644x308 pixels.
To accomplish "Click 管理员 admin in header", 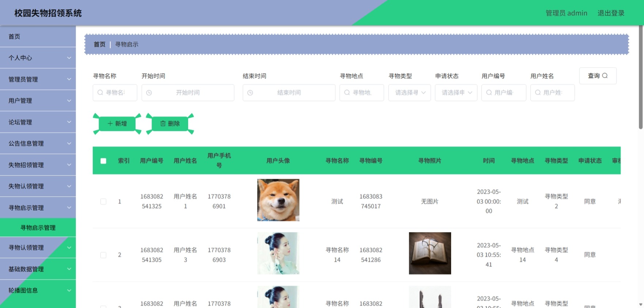I will (x=566, y=13).
